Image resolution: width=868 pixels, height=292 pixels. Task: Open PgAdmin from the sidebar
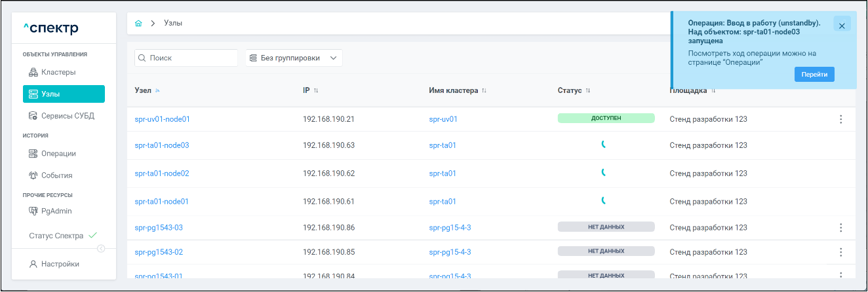(x=56, y=211)
